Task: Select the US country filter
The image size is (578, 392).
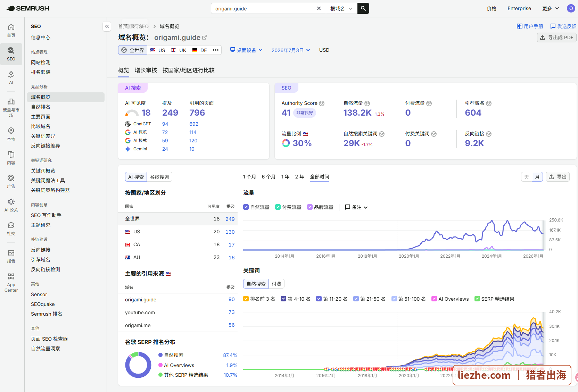Action: (x=158, y=50)
